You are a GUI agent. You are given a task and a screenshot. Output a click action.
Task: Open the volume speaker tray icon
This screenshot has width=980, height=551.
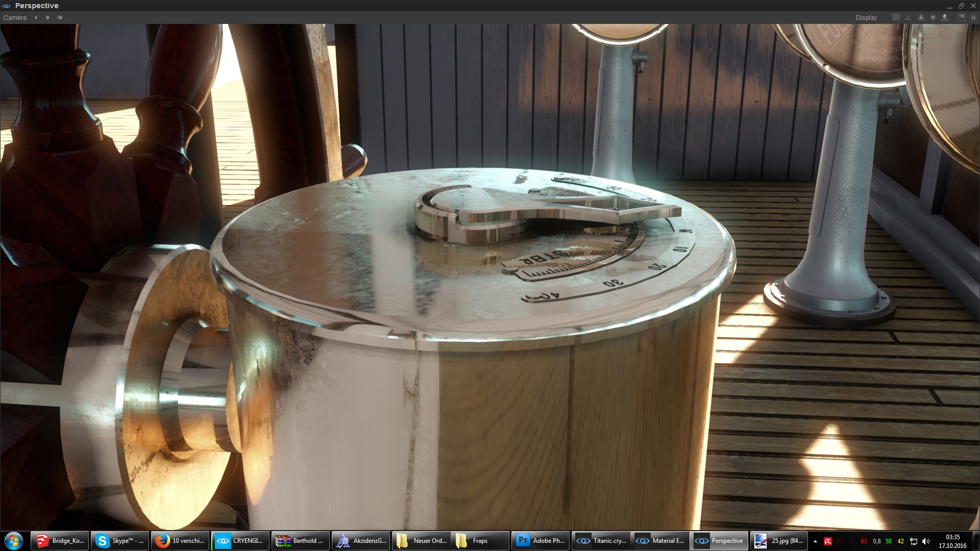tap(926, 541)
